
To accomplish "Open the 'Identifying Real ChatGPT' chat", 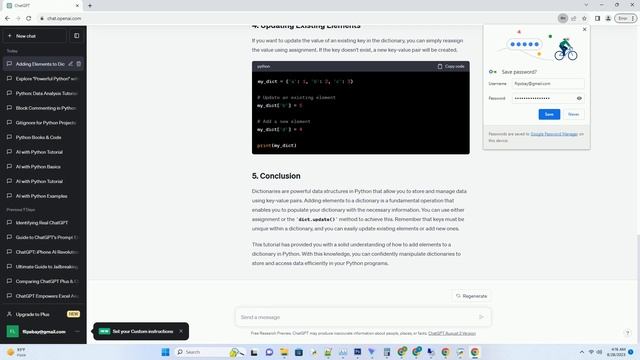I will 43,223.
